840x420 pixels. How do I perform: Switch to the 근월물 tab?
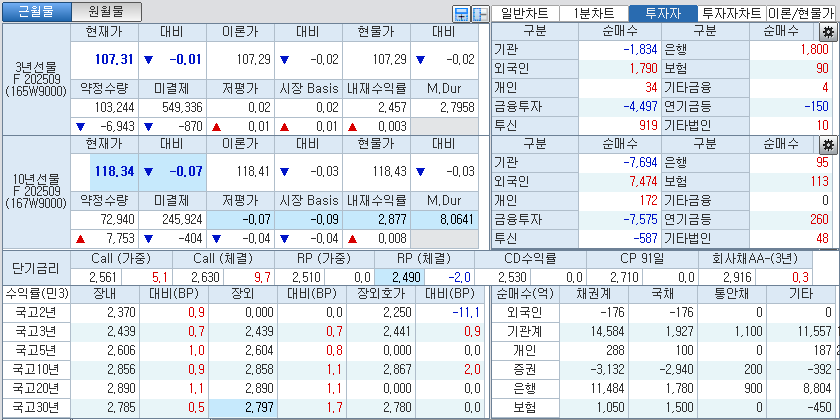[x=36, y=12]
